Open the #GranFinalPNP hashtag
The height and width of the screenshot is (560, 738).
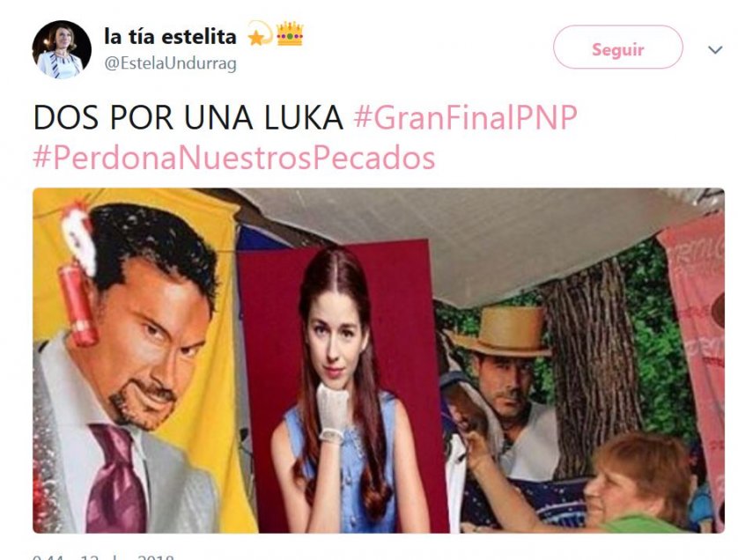(x=465, y=117)
